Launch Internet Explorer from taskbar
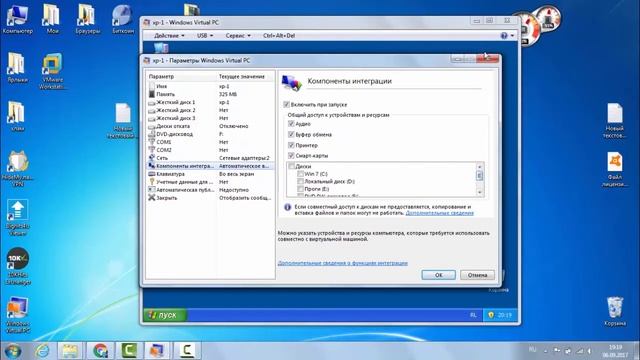This screenshot has width=640, height=360. [42, 351]
